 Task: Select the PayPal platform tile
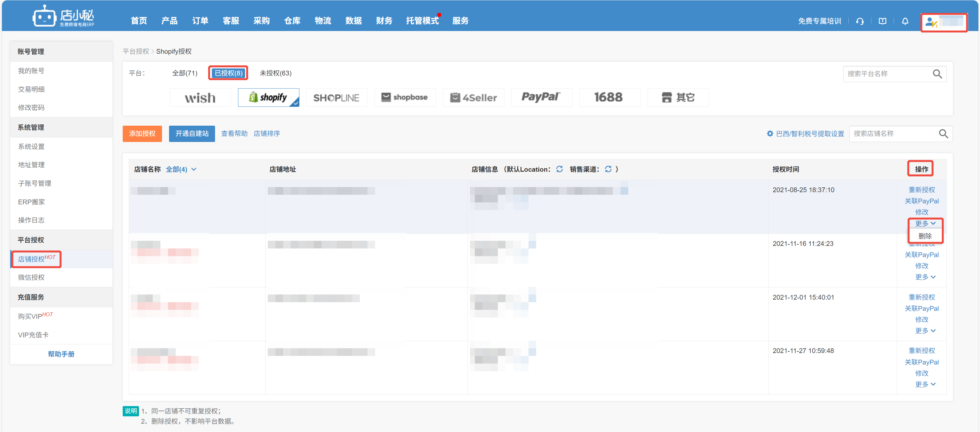(541, 98)
